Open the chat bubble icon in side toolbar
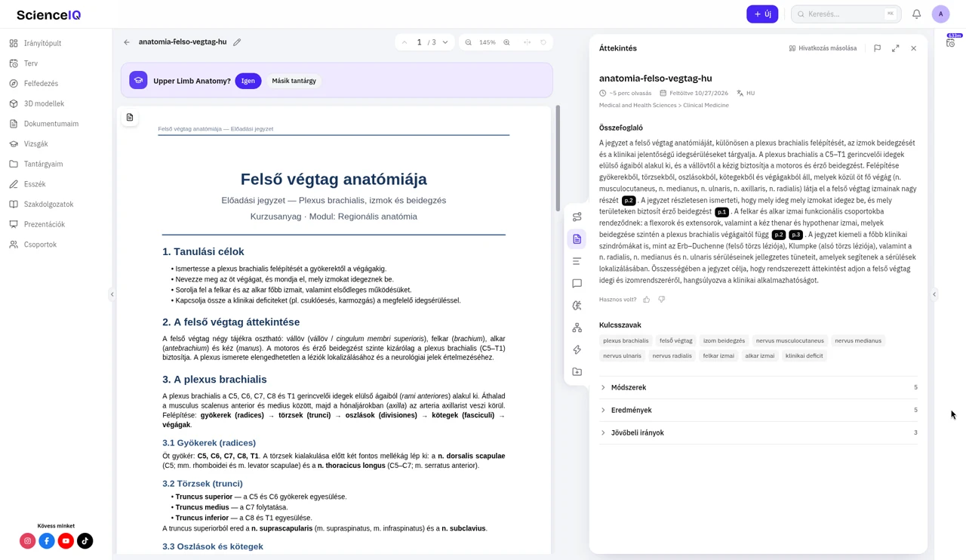Screen dimensions: 966x560 [x=577, y=284]
